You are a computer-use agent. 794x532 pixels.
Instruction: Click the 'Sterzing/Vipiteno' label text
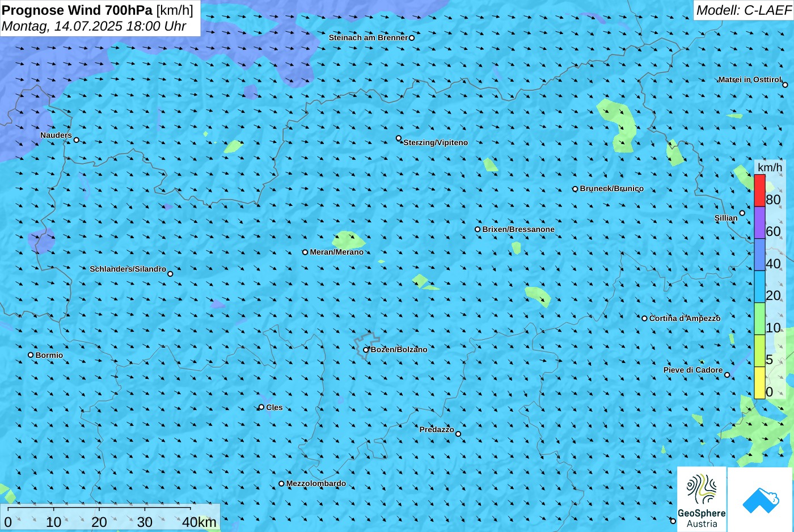point(436,142)
